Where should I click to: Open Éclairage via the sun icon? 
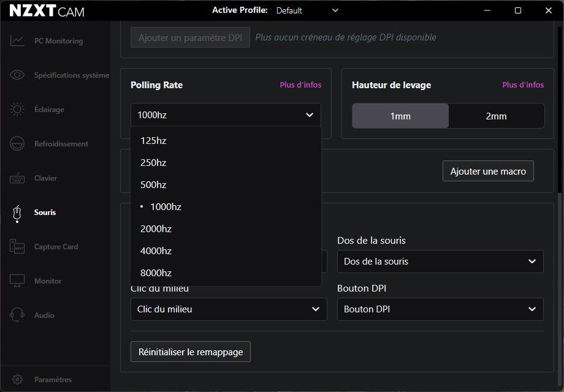[17, 110]
